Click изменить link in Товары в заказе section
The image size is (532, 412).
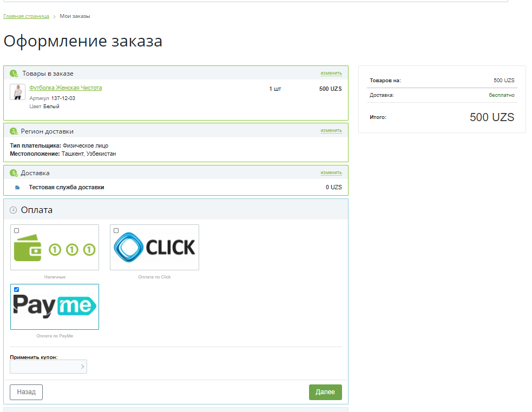[331, 73]
